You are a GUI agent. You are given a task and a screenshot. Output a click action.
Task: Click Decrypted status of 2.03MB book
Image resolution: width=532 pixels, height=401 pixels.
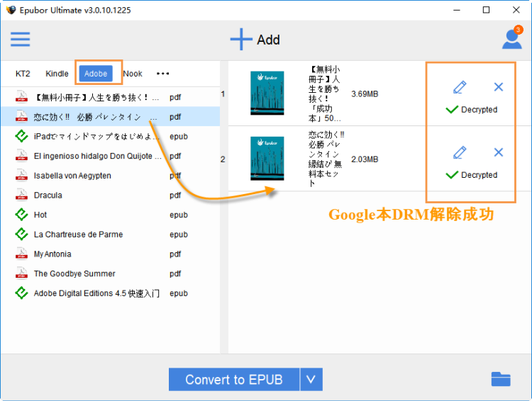click(x=472, y=175)
